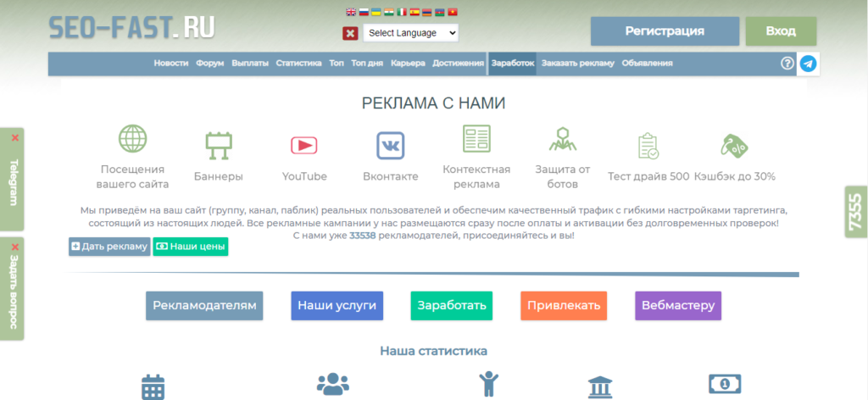Image resolution: width=868 pixels, height=400 pixels.
Task: Open the Вконтакте VK icon
Action: tap(391, 146)
